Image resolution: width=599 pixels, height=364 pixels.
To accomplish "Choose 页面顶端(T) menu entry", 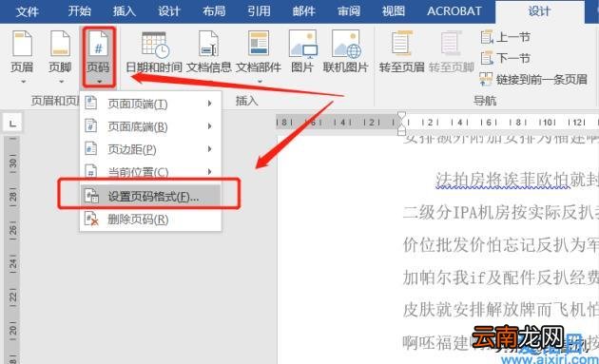I will coord(150,104).
